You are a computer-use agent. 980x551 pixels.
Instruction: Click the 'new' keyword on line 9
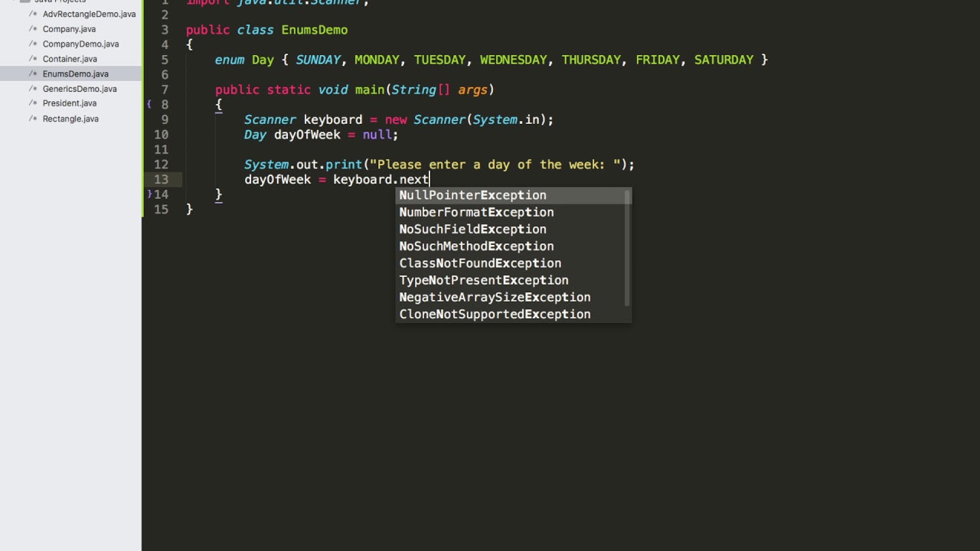(x=396, y=119)
